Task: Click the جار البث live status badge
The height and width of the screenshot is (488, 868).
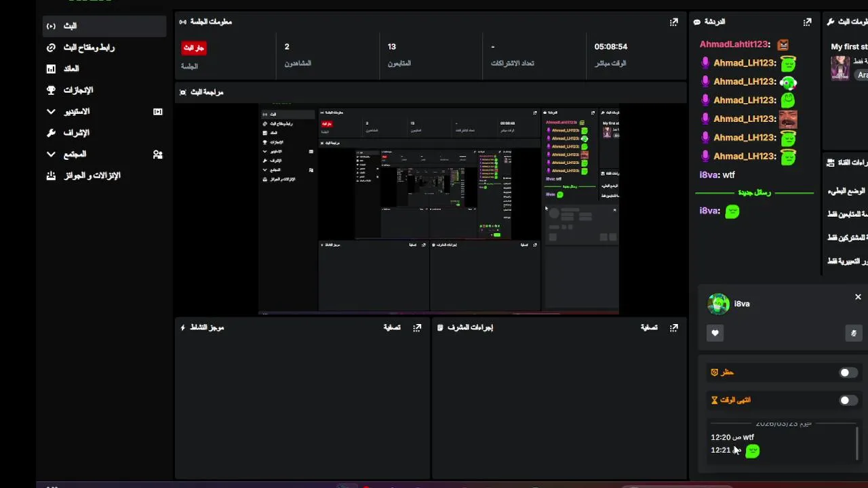Action: click(193, 47)
